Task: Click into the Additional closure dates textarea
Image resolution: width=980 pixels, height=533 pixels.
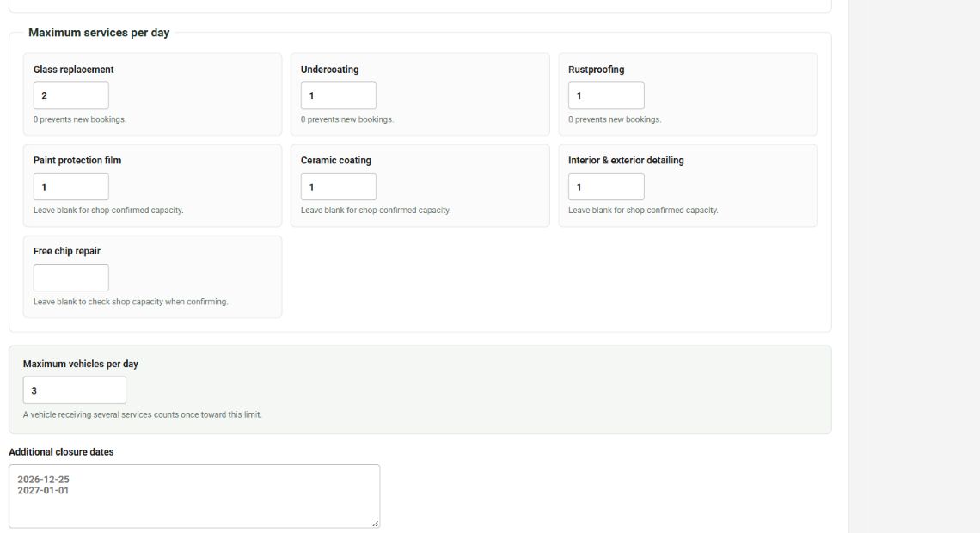Action: pos(194,496)
